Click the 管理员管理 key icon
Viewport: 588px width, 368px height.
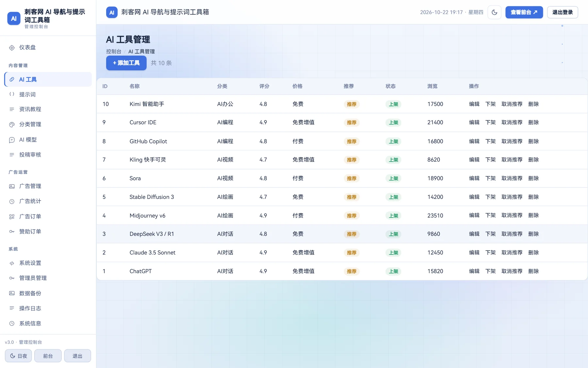[x=12, y=278]
